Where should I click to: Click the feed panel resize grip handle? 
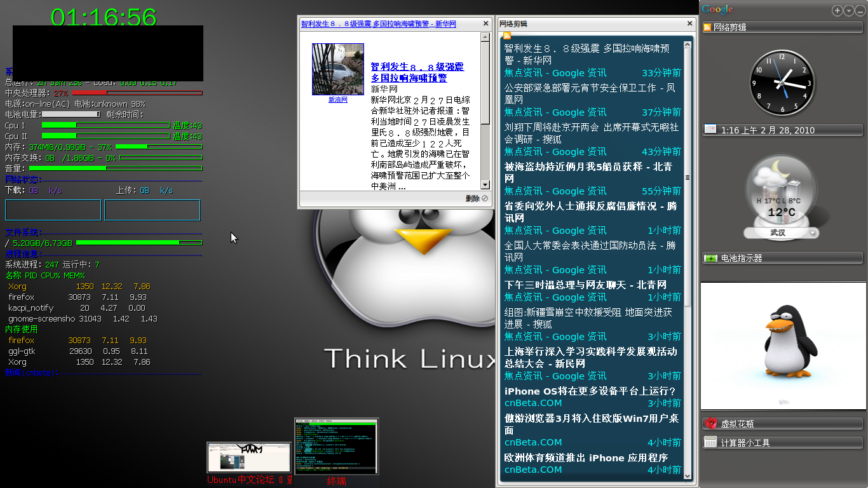[687, 177]
